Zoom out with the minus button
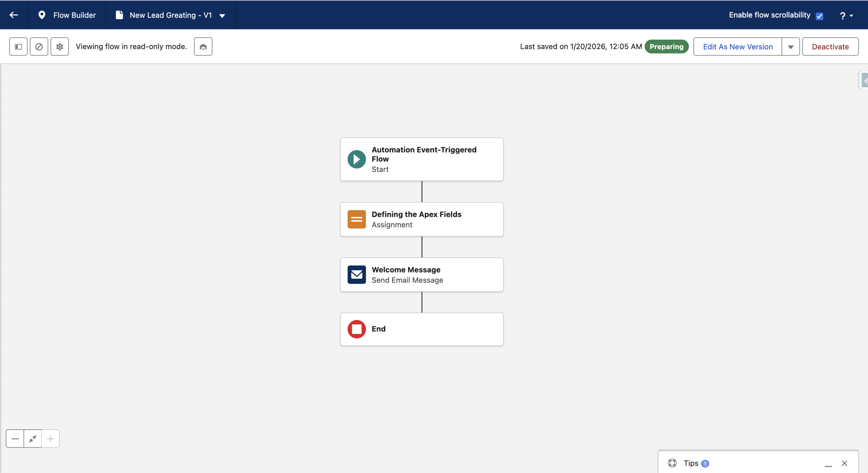This screenshot has height=473, width=868. 15,439
